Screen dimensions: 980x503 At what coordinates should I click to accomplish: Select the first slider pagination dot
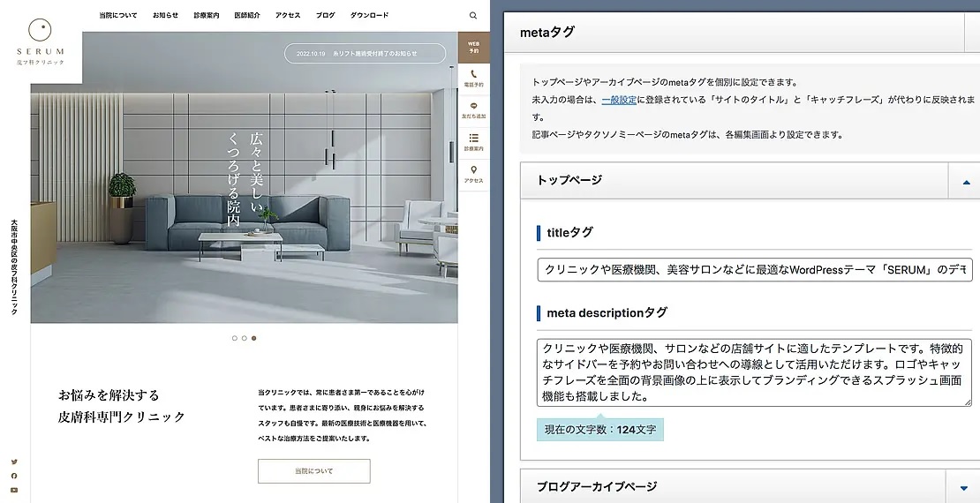[235, 338]
